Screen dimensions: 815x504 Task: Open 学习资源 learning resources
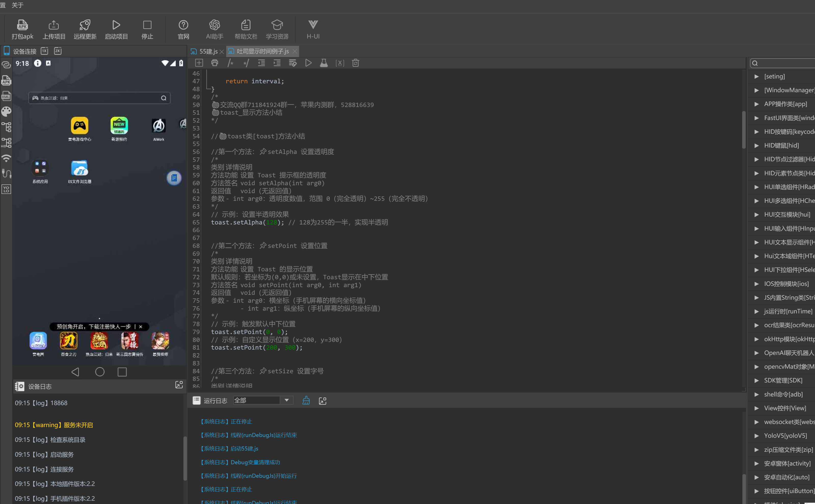[x=277, y=29]
